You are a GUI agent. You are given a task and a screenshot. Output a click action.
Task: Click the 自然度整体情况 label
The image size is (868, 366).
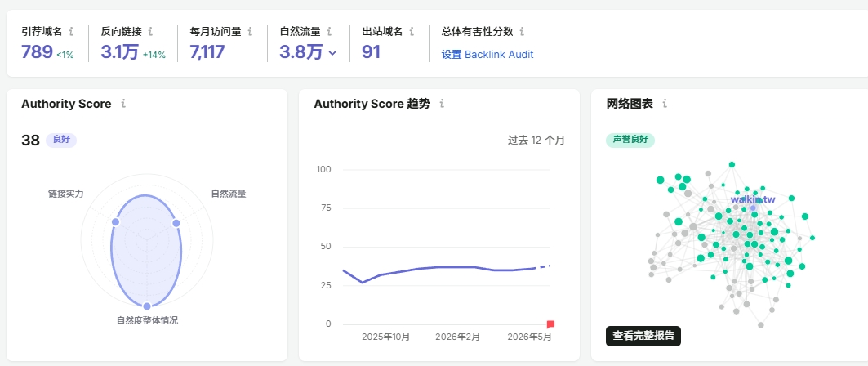[x=147, y=320]
